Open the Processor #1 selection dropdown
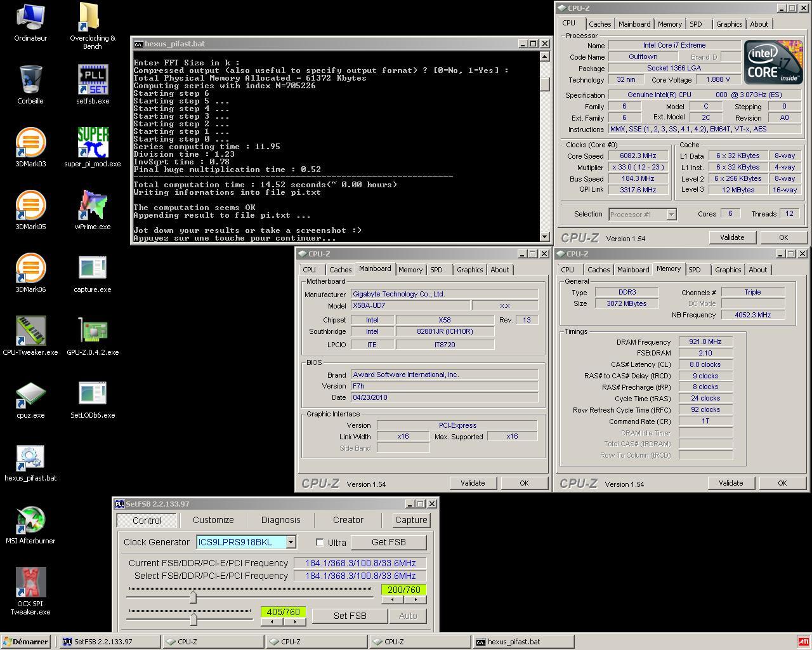Viewport: 812px width, 650px height. coord(671,215)
